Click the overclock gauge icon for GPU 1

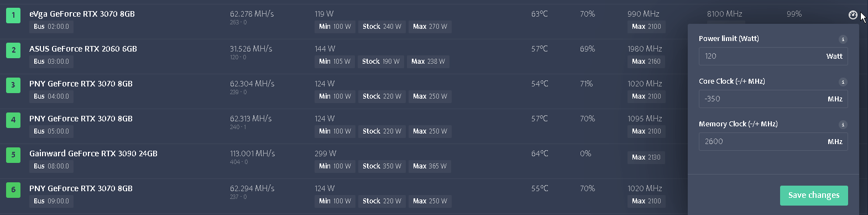(853, 15)
